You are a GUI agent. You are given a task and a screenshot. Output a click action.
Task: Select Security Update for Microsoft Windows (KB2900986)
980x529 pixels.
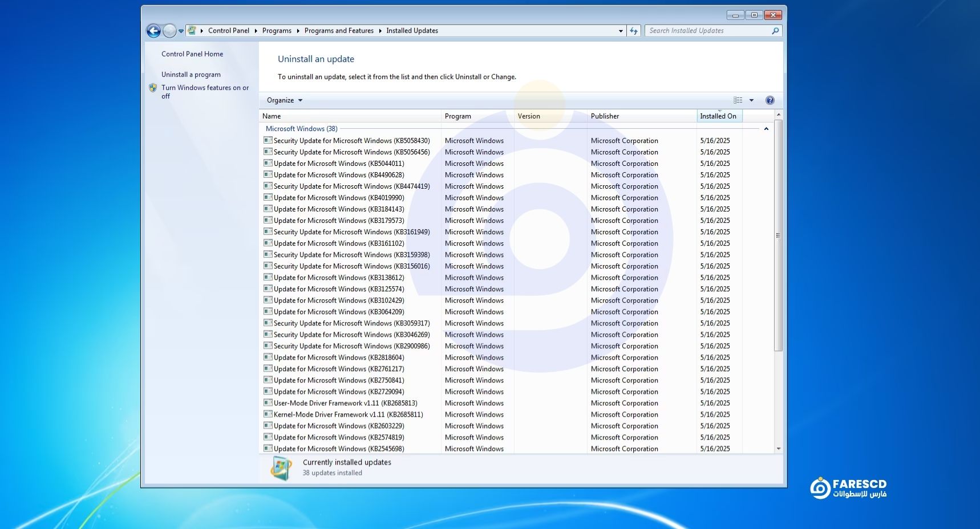[351, 346]
